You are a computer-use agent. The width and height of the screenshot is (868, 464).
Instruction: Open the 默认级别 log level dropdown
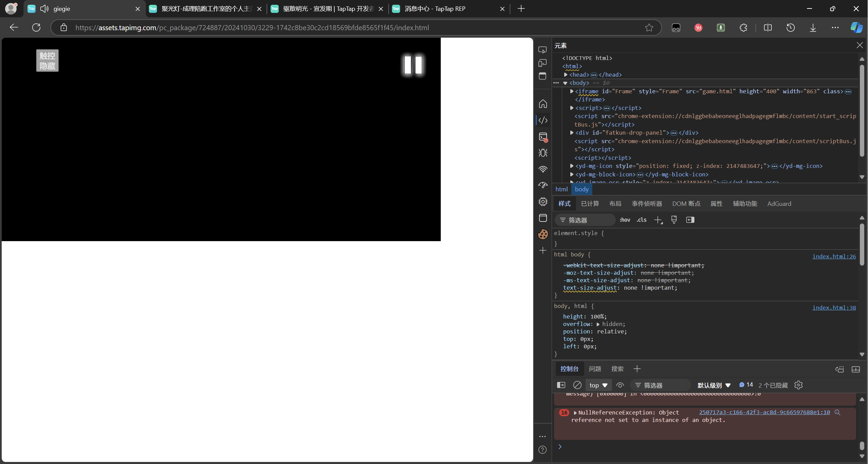click(714, 385)
